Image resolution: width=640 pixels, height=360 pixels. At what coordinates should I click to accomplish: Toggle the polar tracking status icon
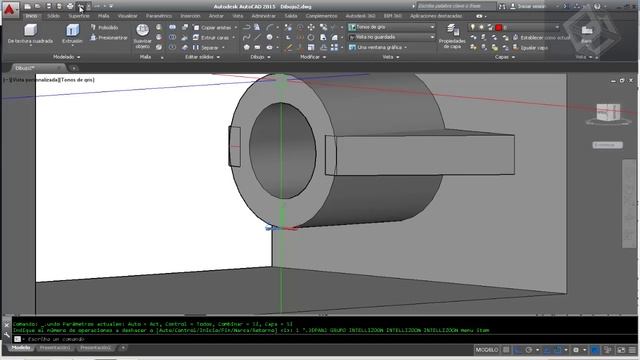click(529, 350)
